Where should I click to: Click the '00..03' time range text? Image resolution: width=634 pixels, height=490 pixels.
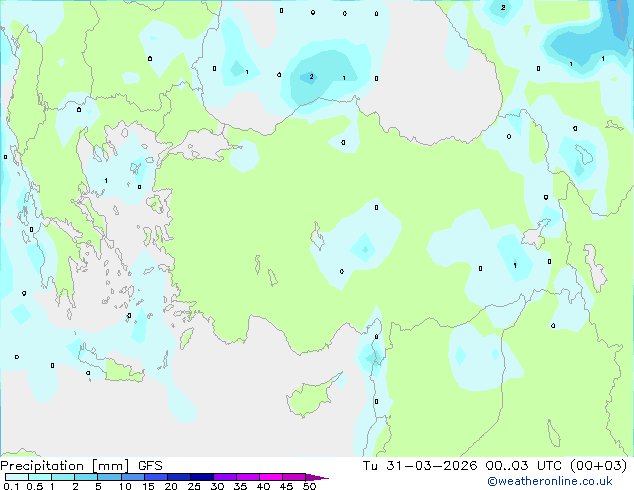[507, 466]
